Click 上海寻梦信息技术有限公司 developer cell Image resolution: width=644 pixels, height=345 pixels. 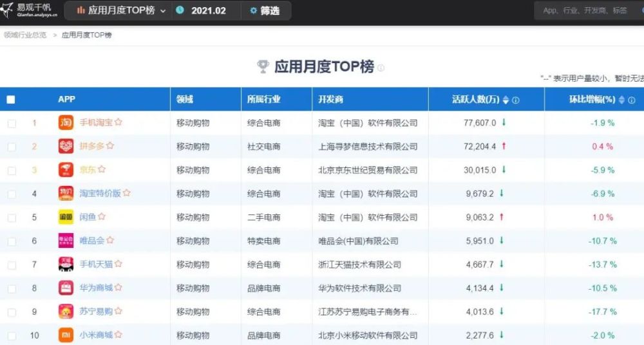click(368, 147)
